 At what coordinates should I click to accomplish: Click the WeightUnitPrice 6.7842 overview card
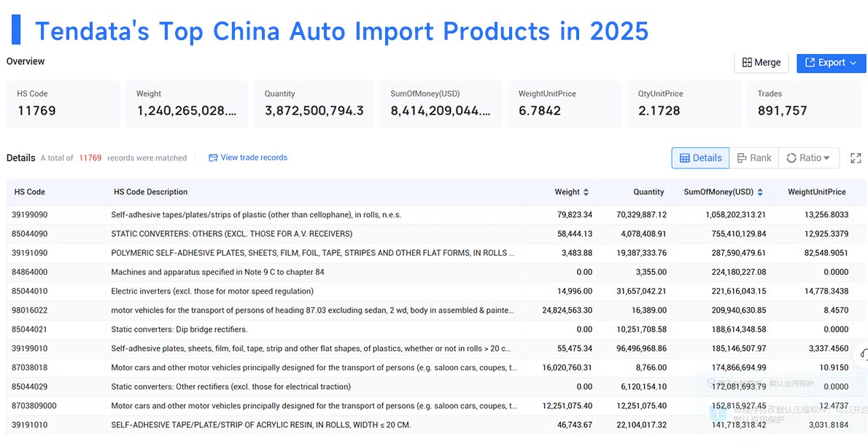(x=565, y=104)
